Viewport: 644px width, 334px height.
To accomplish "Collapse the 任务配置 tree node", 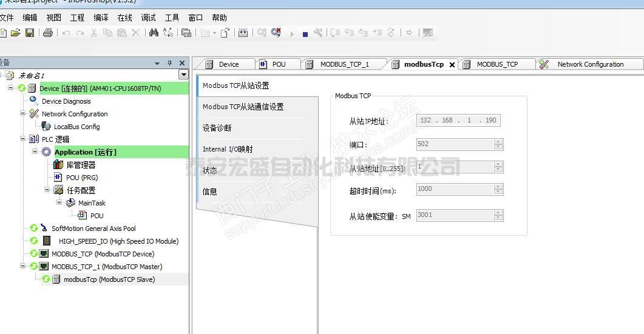I will pos(47,190).
